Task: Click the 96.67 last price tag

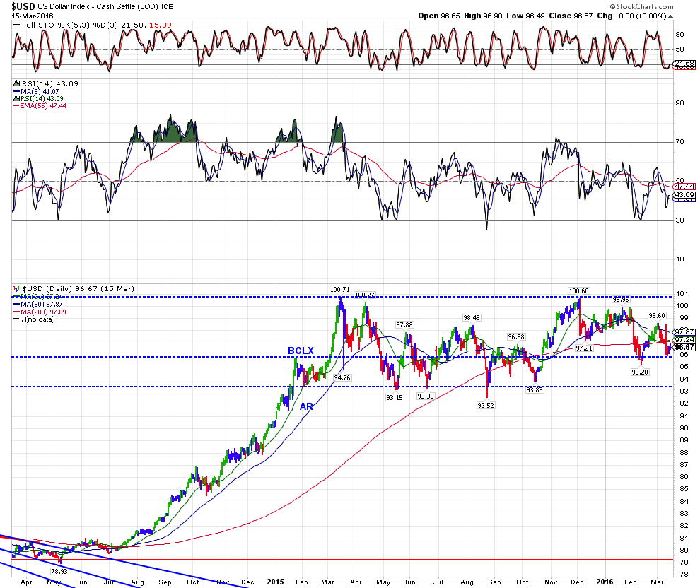Action: (x=683, y=347)
